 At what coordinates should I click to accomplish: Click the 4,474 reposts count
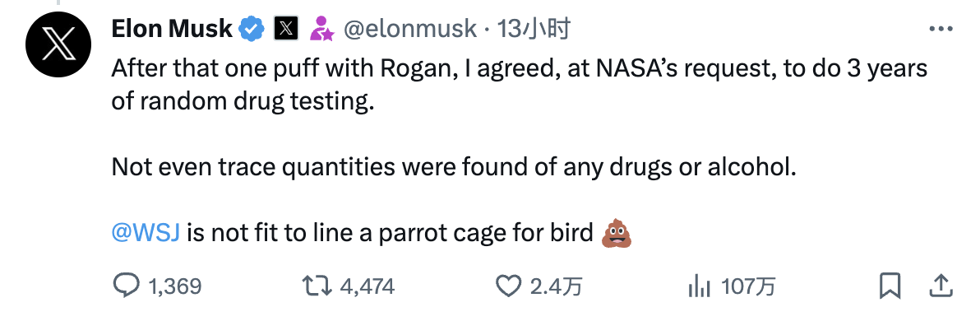(367, 286)
